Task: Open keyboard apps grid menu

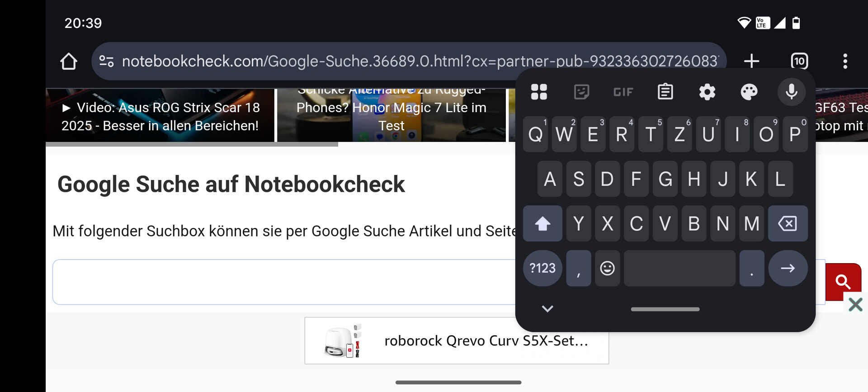Action: 539,92
